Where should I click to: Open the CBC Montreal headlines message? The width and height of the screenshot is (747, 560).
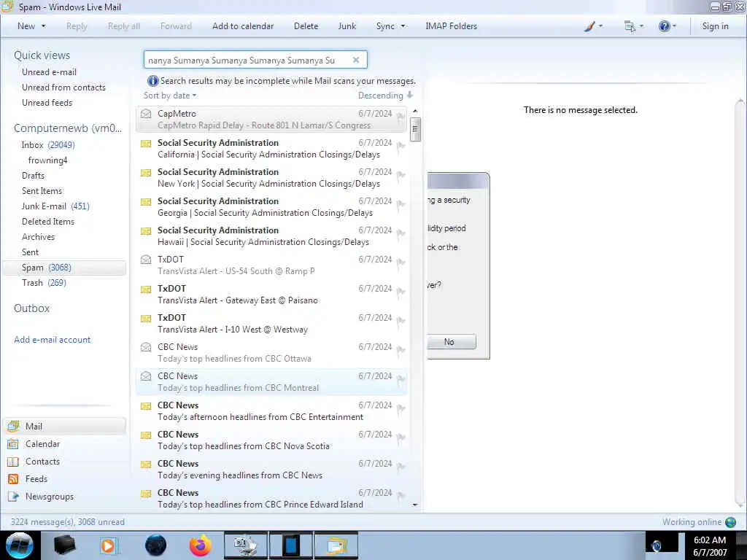[271, 382]
